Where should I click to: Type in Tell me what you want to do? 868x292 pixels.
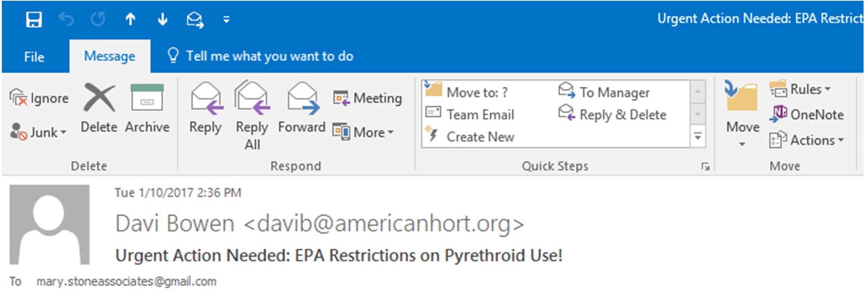click(x=269, y=56)
